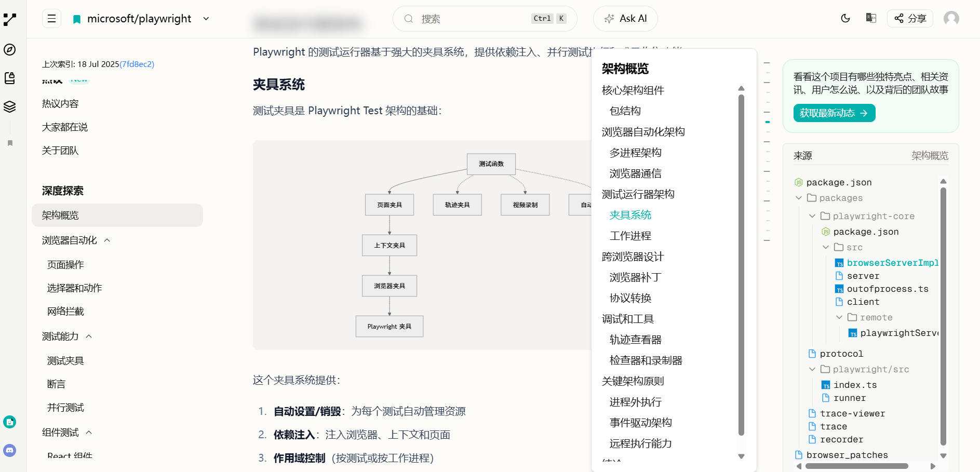
Task: Open the compass explore icon
Action: click(10, 50)
